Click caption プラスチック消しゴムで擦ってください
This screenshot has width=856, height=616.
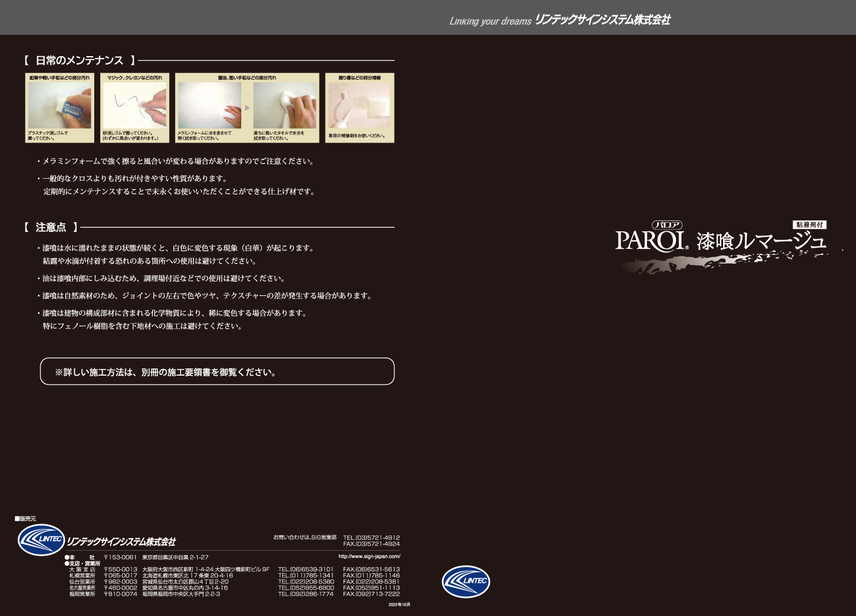click(48, 135)
